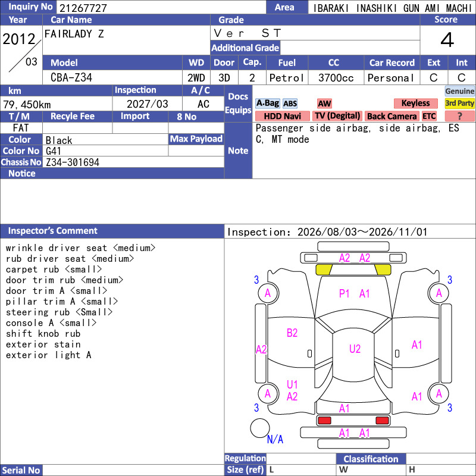The width and height of the screenshot is (476, 476).
Task: Select the Back Camera badge
Action: (x=392, y=116)
